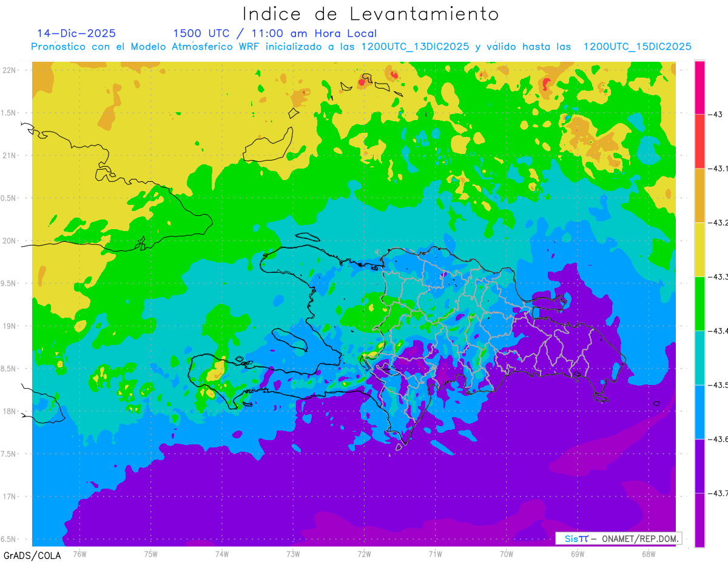Screen dimensions: 728x562
Task: Click the teal color bar segment below -43.4
Action: click(x=699, y=358)
